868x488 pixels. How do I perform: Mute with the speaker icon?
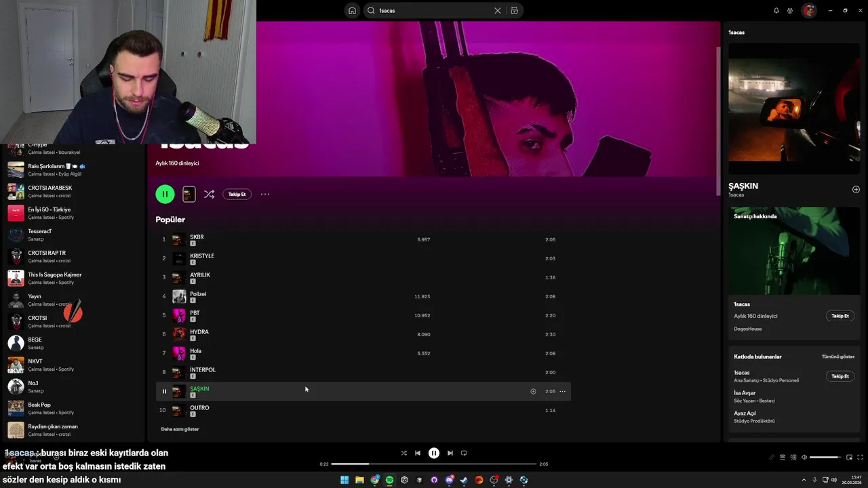(x=804, y=457)
